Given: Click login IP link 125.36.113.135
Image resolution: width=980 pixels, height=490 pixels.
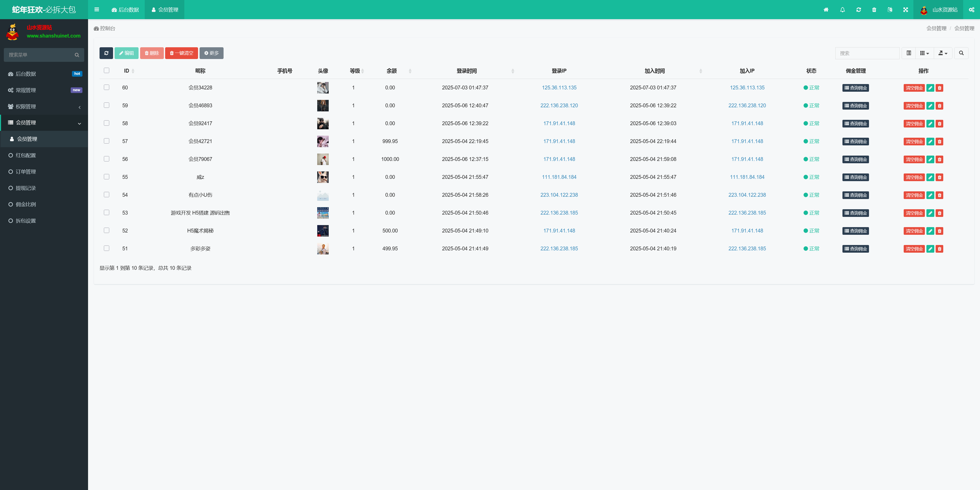Looking at the screenshot, I should coord(559,88).
